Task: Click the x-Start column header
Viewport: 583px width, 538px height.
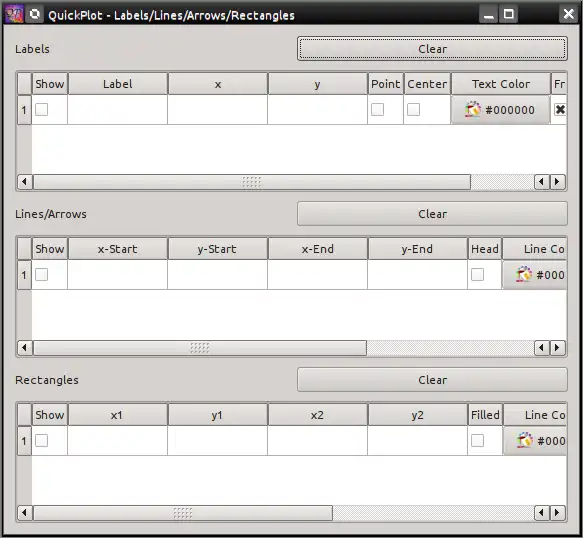Action: (x=117, y=249)
